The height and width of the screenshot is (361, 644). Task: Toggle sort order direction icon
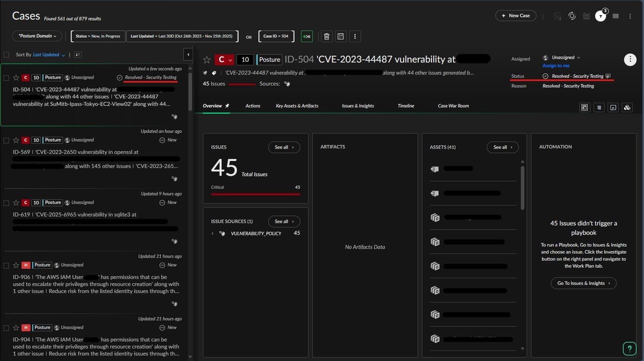pos(77,55)
